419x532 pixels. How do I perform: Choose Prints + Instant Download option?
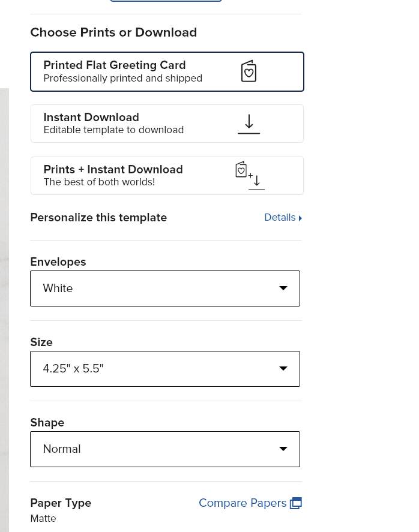[167, 176]
